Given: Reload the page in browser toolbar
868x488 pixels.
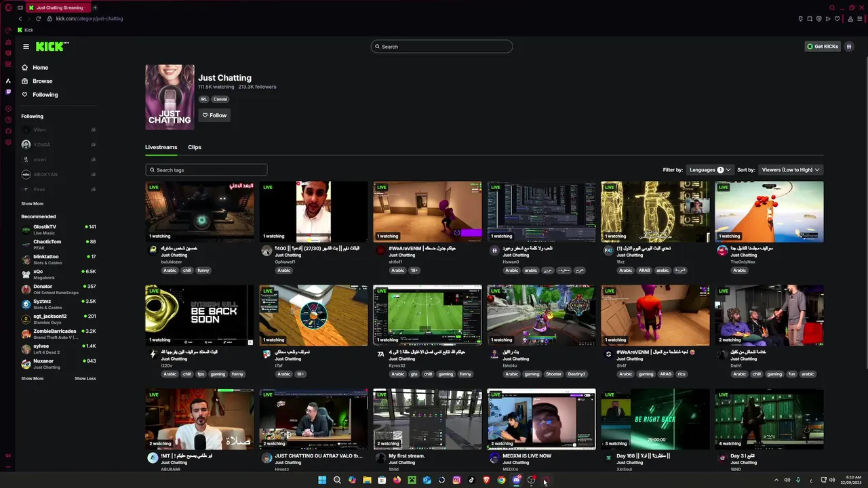Looking at the screenshot, I should click(x=38, y=18).
